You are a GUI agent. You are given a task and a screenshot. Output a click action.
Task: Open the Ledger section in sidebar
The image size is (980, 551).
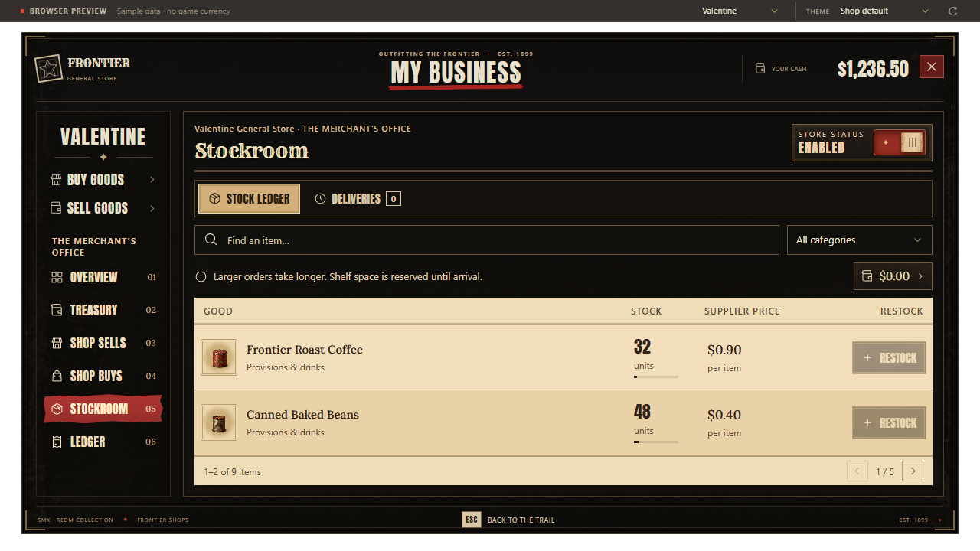[x=103, y=442]
